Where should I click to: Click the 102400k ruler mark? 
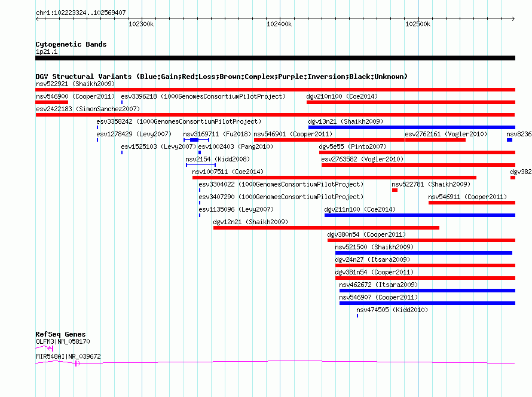(279, 24)
